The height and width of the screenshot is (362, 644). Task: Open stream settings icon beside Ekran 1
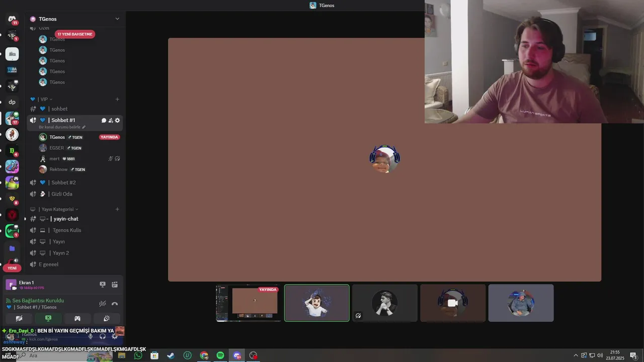(x=115, y=285)
